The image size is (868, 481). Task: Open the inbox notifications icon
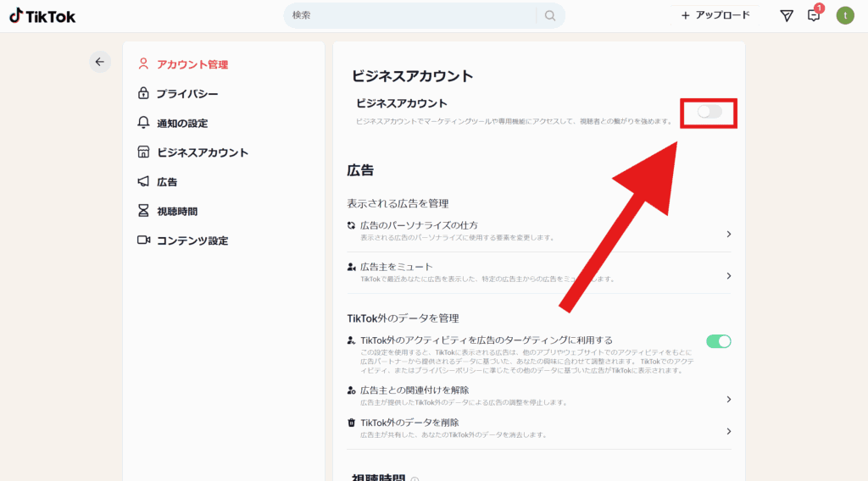coord(814,15)
